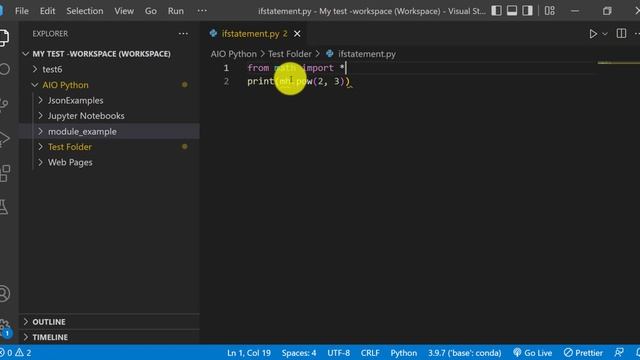Viewport: 640px width, 360px height.
Task: Click Test Folder in breadcrumb
Action: 289,54
